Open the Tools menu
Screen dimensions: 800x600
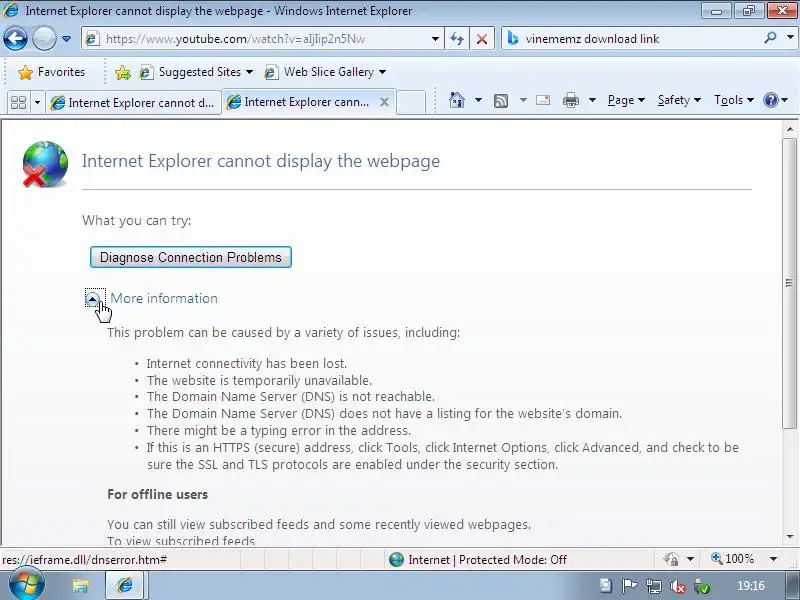[x=734, y=100]
